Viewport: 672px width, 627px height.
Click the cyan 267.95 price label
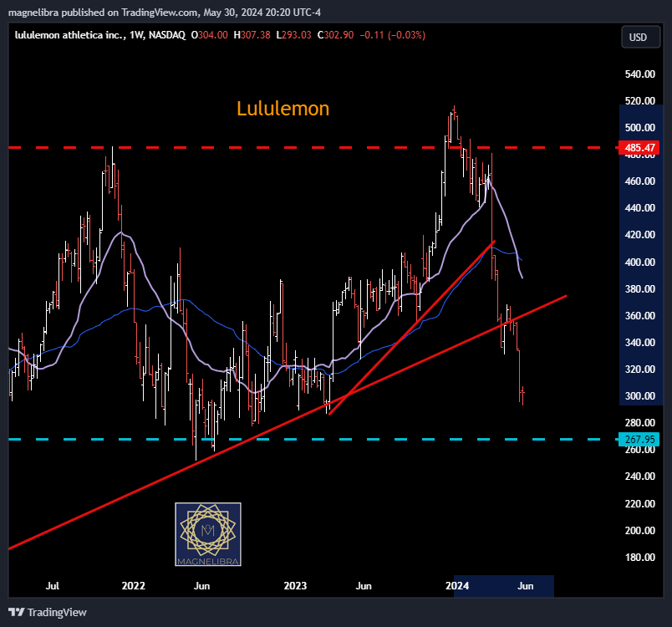[x=639, y=439]
